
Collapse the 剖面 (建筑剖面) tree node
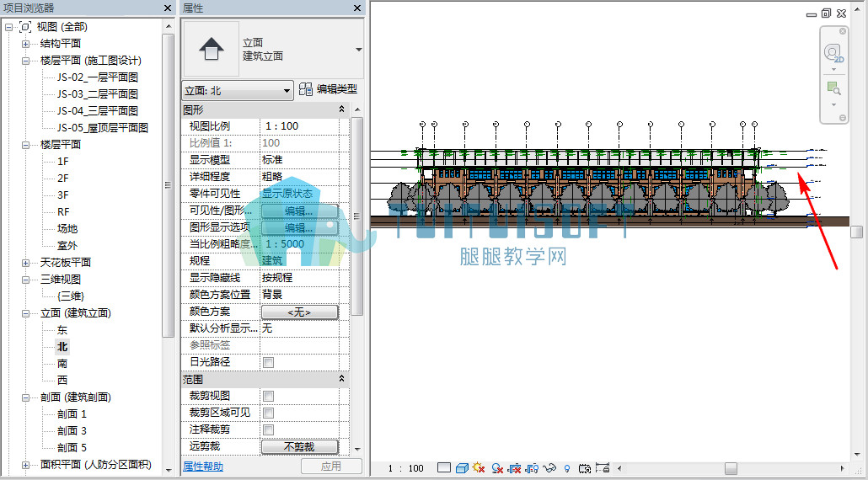pos(26,397)
